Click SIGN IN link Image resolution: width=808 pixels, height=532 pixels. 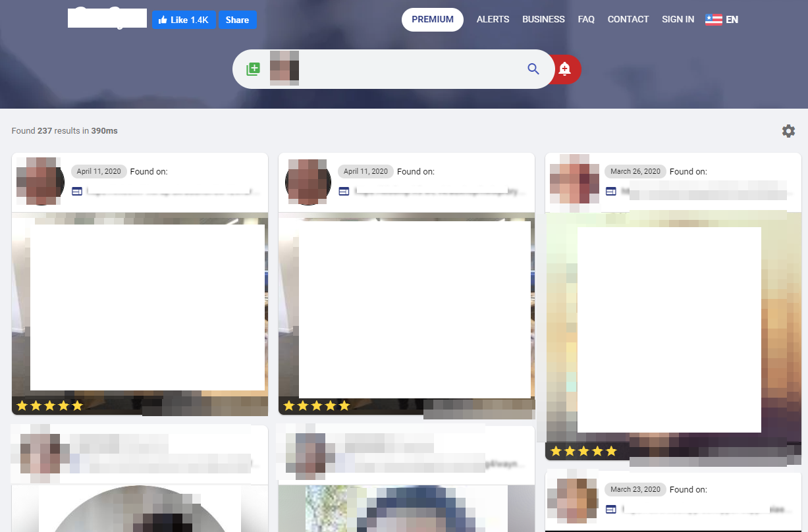tap(678, 20)
